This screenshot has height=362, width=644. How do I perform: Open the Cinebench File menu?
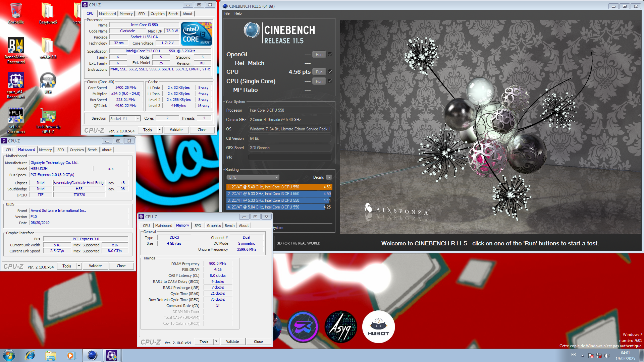[227, 13]
